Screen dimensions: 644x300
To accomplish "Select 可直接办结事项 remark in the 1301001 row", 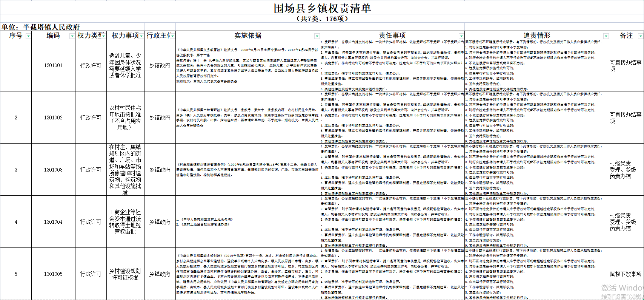I will (626, 65).
